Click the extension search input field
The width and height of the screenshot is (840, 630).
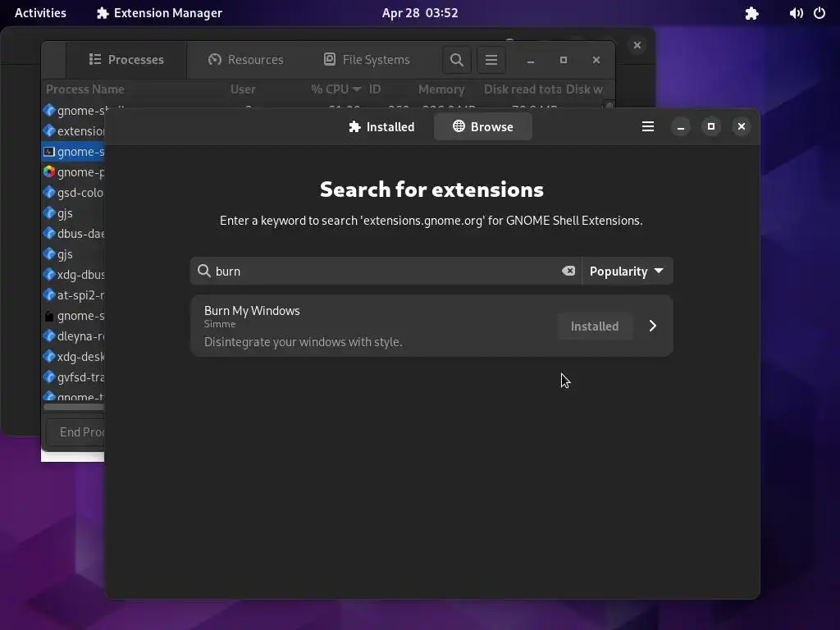click(x=386, y=271)
